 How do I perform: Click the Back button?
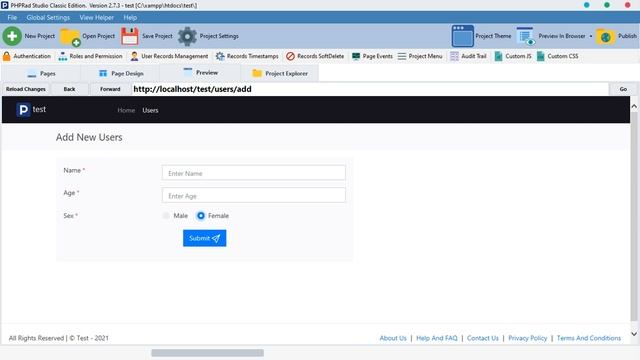click(69, 89)
